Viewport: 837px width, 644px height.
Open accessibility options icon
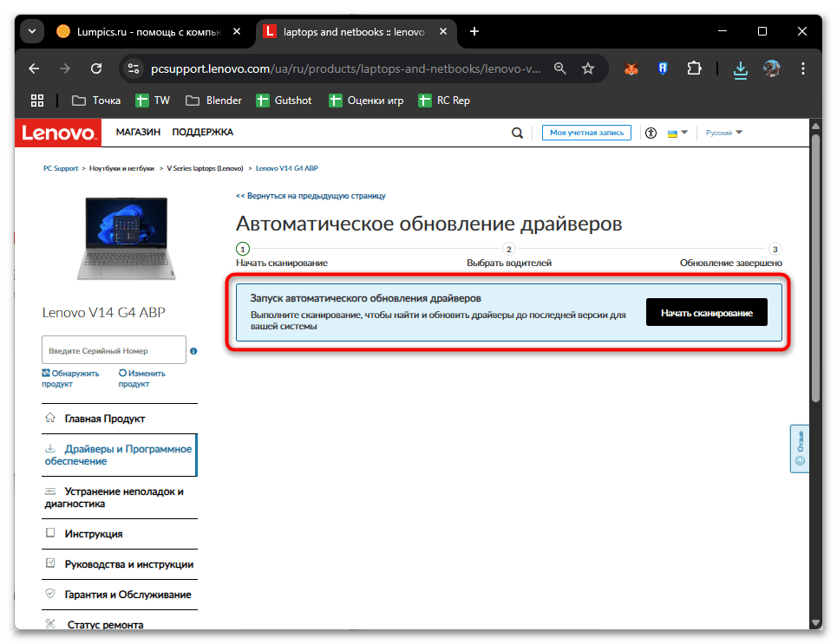(x=651, y=133)
